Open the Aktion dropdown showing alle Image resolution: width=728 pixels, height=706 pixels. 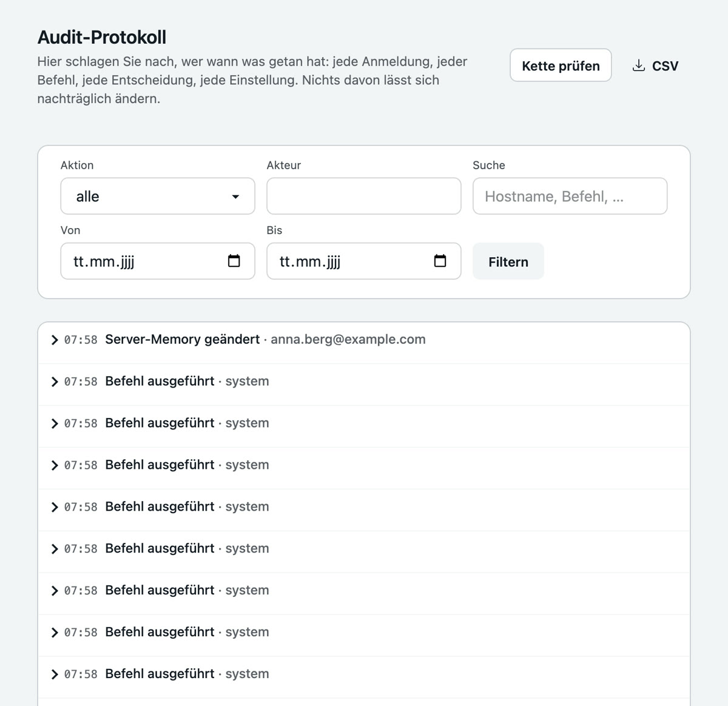[x=158, y=196]
